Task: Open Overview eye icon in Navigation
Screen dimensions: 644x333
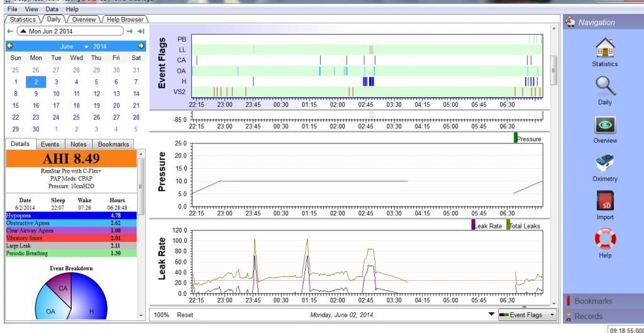Action: (x=605, y=125)
